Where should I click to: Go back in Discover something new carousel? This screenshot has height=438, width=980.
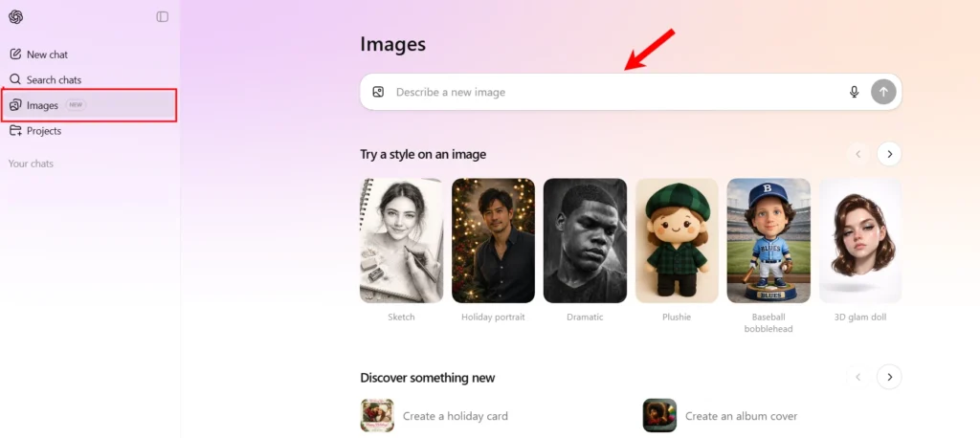tap(858, 377)
